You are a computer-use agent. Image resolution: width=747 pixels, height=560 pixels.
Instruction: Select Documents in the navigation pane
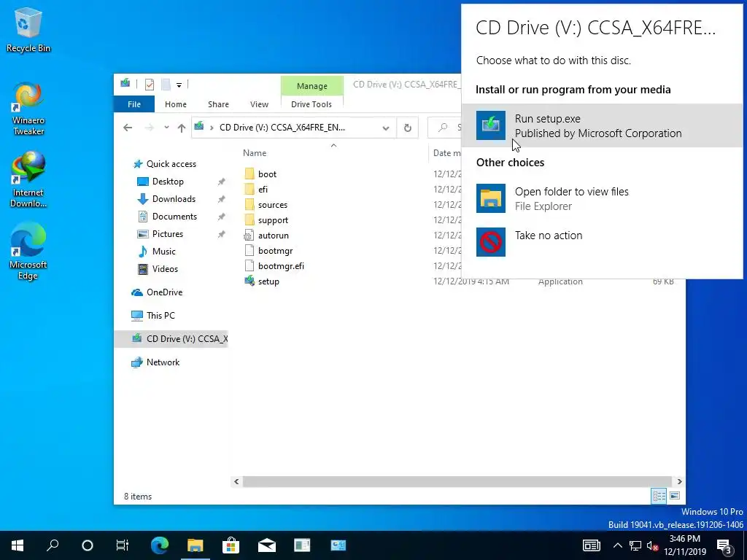coord(174,217)
